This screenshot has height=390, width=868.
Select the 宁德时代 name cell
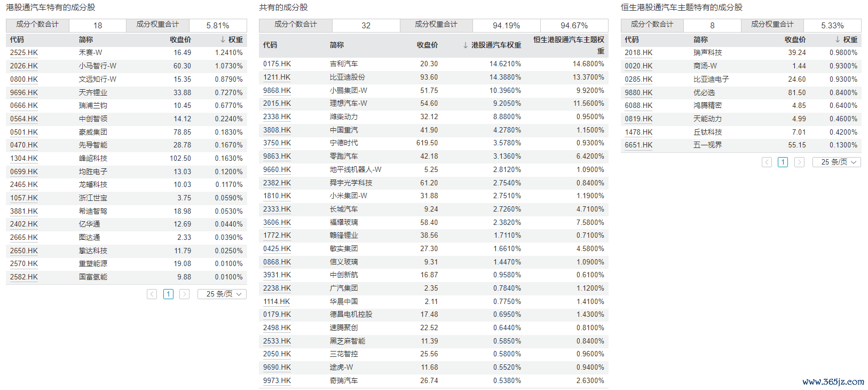tap(344, 143)
